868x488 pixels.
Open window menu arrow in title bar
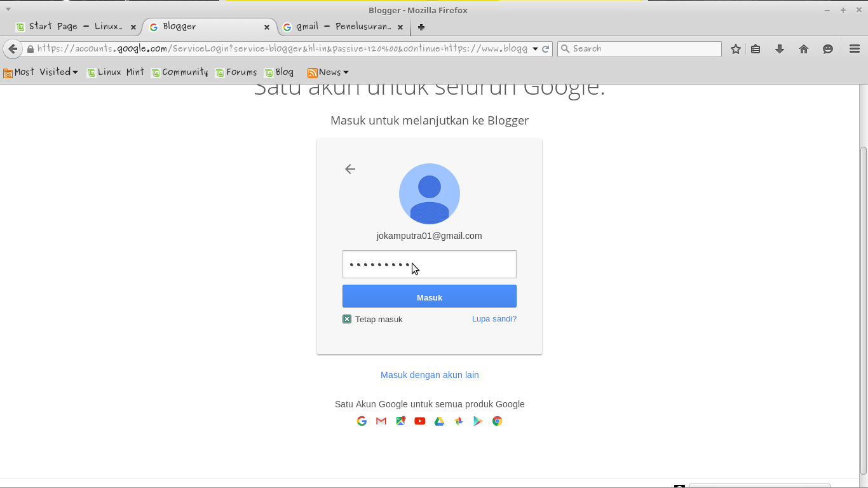[x=8, y=10]
